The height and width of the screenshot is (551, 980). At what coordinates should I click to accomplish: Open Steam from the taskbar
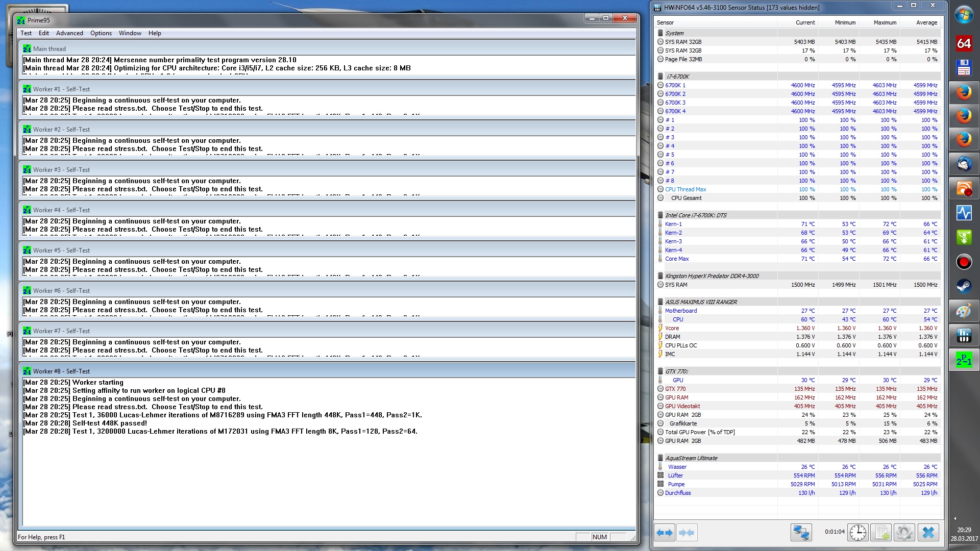coord(964,286)
